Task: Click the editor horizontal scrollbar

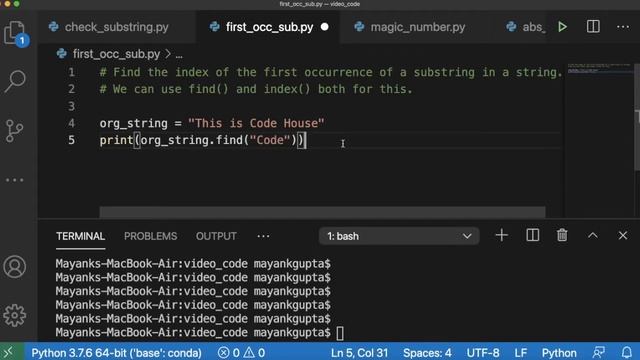Action: coord(322,212)
